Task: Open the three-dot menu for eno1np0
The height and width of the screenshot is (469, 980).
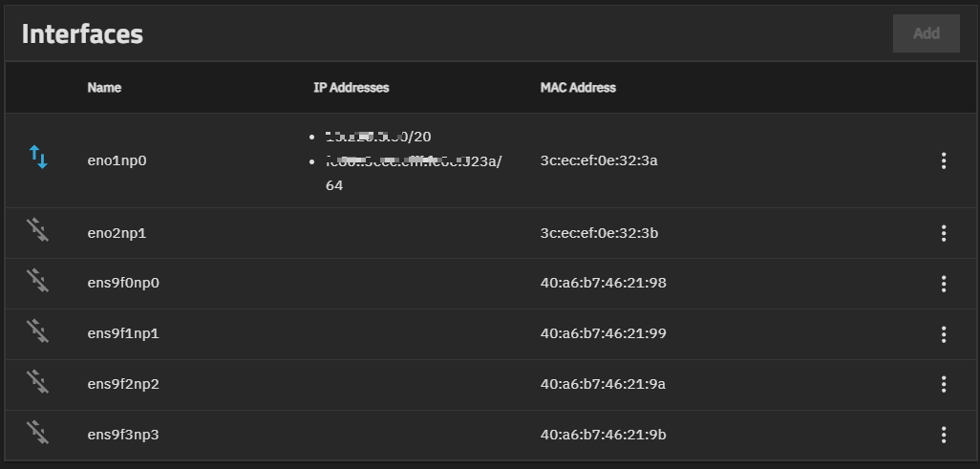Action: (944, 160)
